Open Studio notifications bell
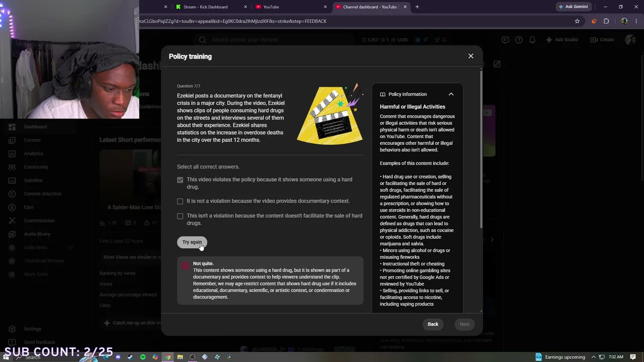The width and height of the screenshot is (644, 362). pyautogui.click(x=532, y=40)
